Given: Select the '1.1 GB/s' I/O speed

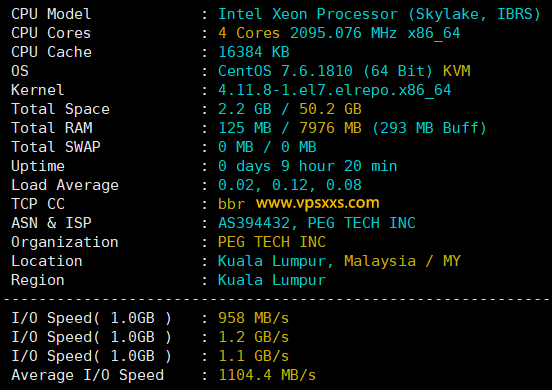Looking at the screenshot, I should [253, 356].
